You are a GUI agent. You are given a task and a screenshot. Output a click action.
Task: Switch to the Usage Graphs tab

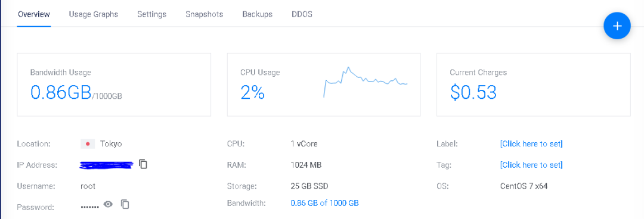pyautogui.click(x=94, y=14)
